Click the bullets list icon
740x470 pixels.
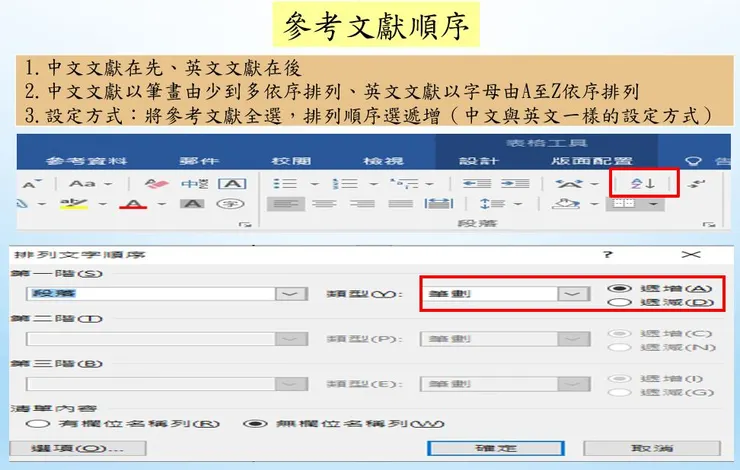[285, 183]
